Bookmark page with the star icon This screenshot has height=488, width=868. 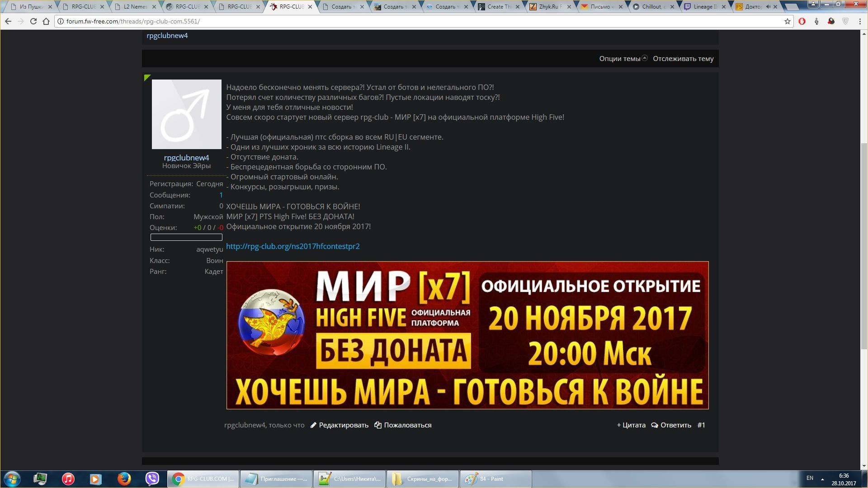[x=787, y=21]
